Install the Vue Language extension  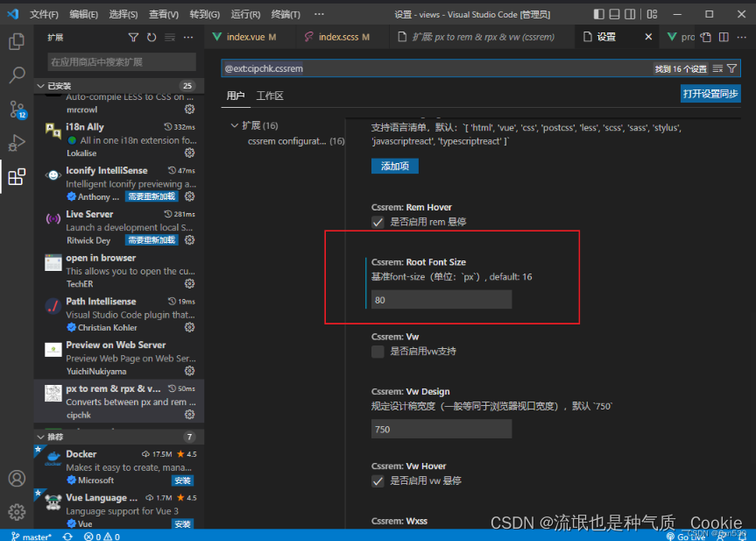coord(182,524)
